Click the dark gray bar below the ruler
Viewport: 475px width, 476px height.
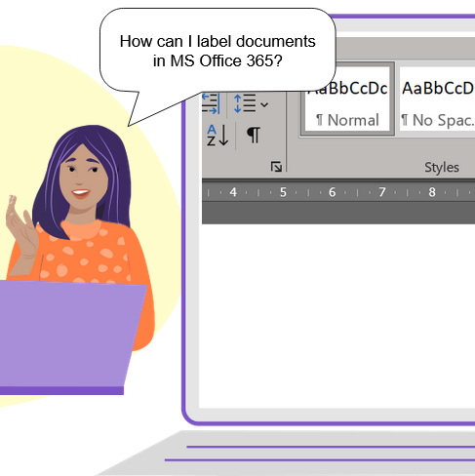[338, 213]
